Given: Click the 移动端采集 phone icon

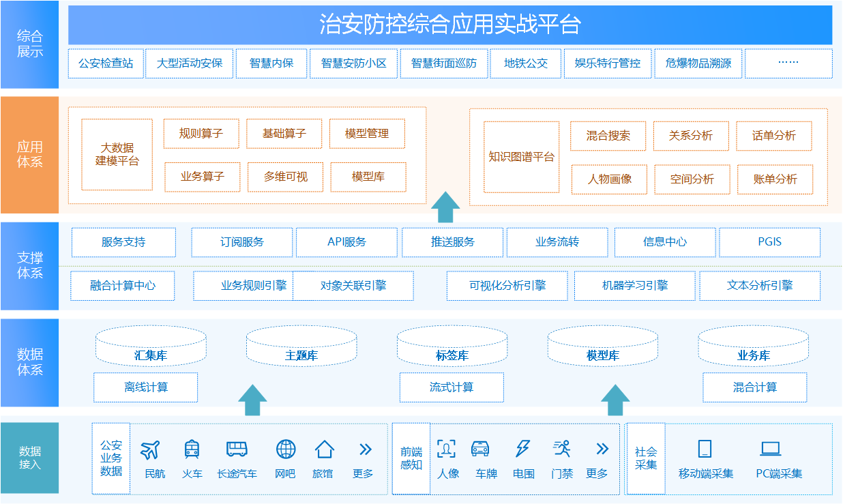Looking at the screenshot, I should click(x=705, y=449).
